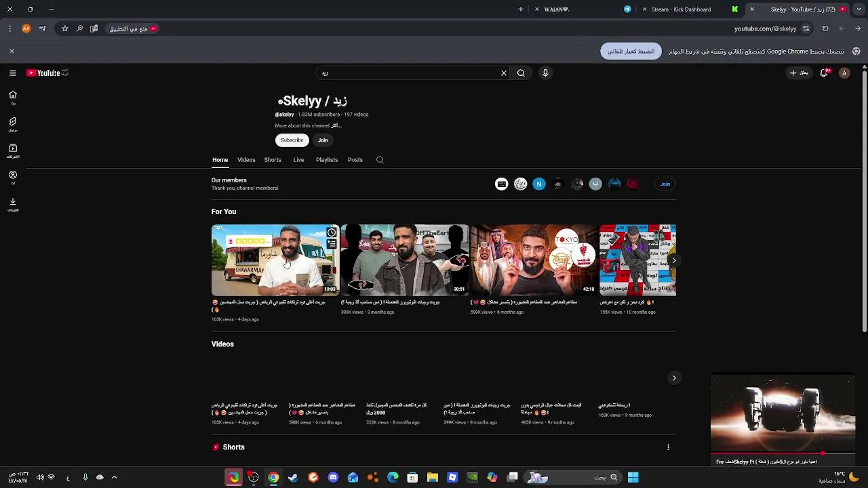
Task: Switch to the WAJAN tab
Action: (583, 9)
